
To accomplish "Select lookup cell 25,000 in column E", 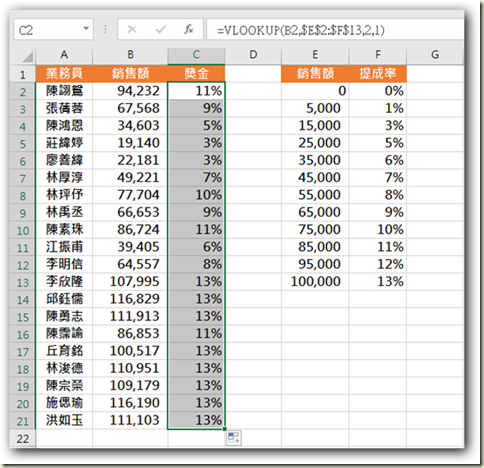I will point(315,143).
